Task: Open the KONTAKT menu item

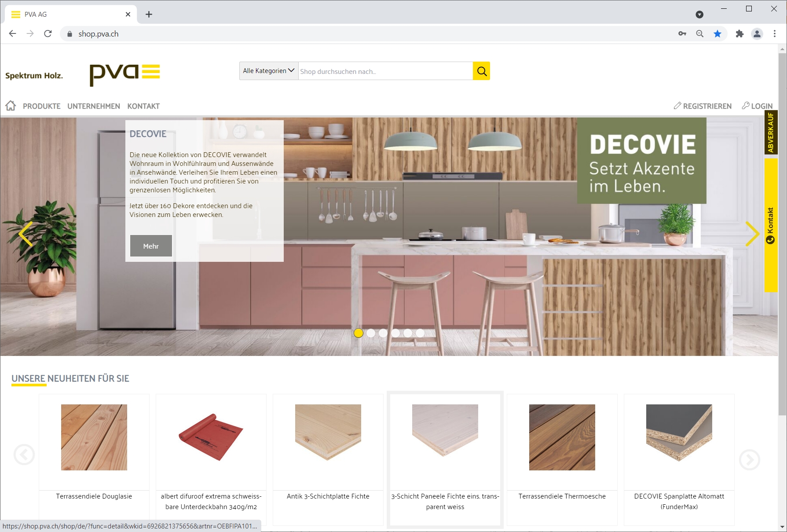Action: [x=143, y=106]
